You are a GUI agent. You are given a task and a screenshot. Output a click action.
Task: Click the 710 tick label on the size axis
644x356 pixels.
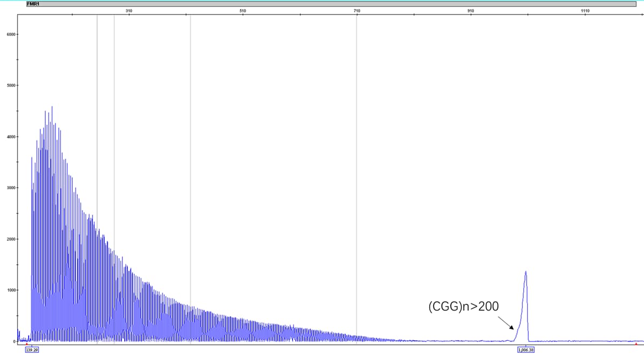point(357,11)
